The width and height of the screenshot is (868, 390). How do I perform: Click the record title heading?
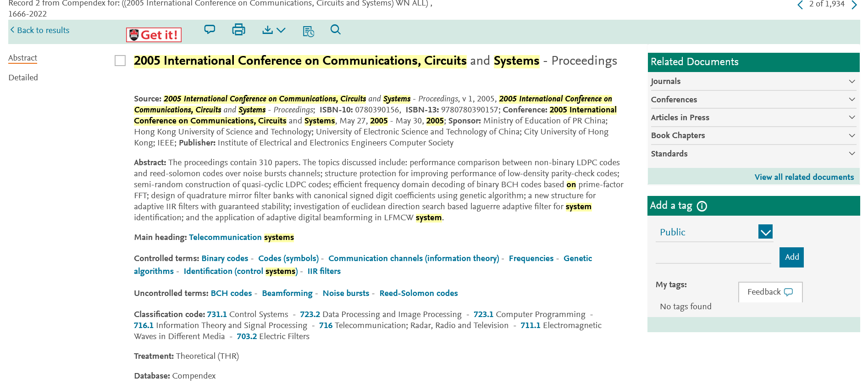pyautogui.click(x=375, y=61)
